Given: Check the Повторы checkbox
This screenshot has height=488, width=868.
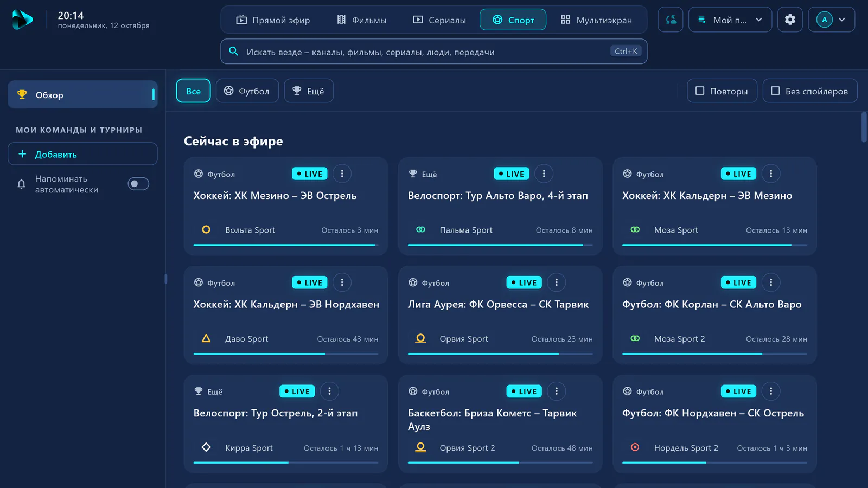Looking at the screenshot, I should 722,91.
